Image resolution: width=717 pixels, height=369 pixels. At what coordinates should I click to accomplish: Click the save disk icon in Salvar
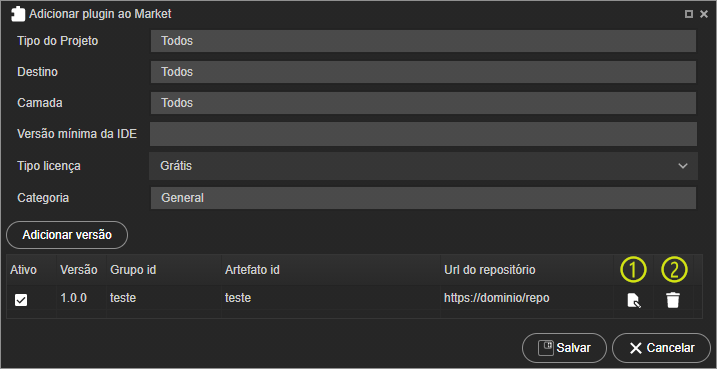pos(546,348)
